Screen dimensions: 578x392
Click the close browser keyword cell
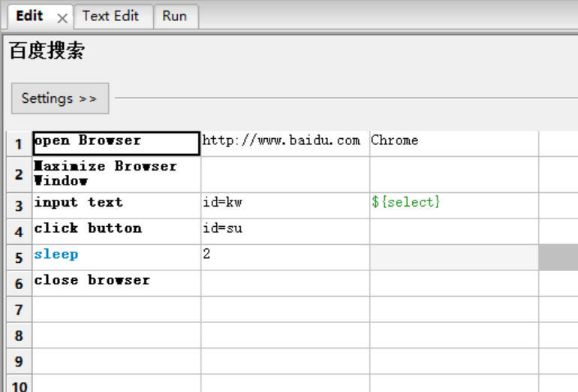(x=116, y=283)
